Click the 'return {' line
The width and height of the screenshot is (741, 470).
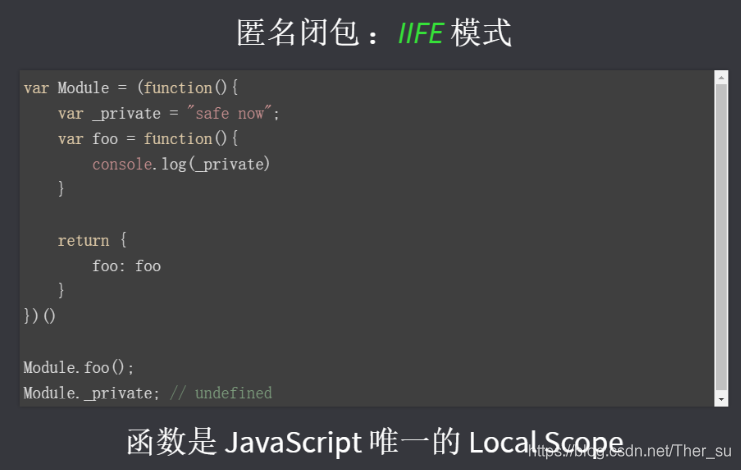pyautogui.click(x=93, y=240)
